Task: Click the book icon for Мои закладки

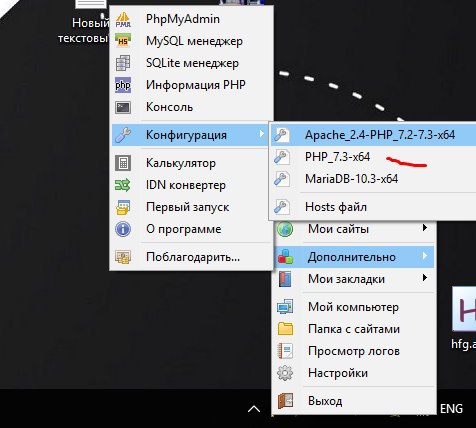Action: [285, 279]
